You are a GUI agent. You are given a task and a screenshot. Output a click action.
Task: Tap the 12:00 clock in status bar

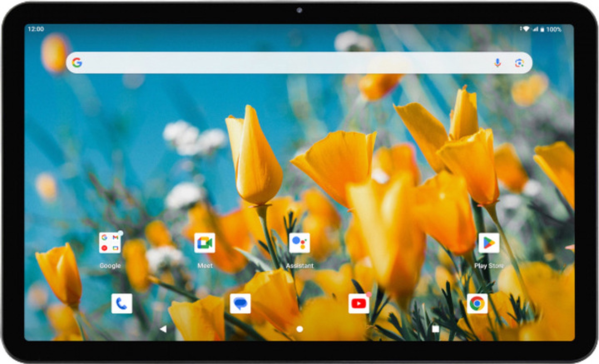(x=36, y=29)
